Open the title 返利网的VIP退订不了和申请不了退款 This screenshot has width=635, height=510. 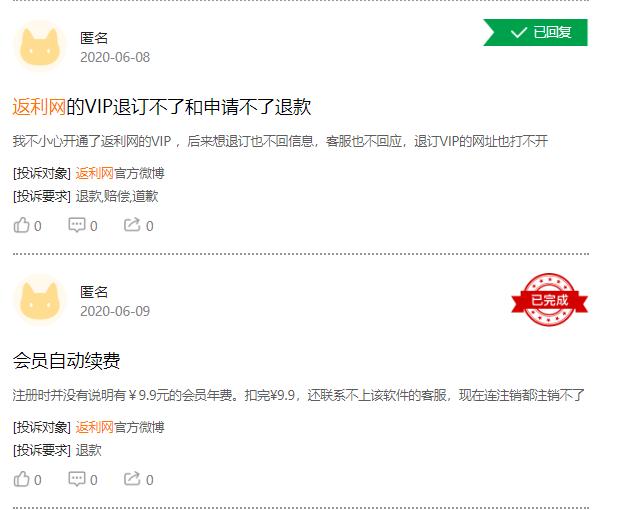pos(162,107)
